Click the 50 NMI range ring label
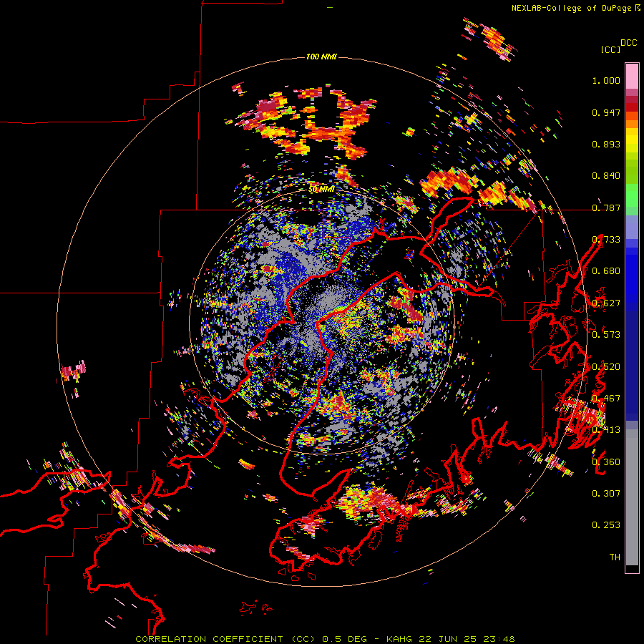 coord(321,189)
